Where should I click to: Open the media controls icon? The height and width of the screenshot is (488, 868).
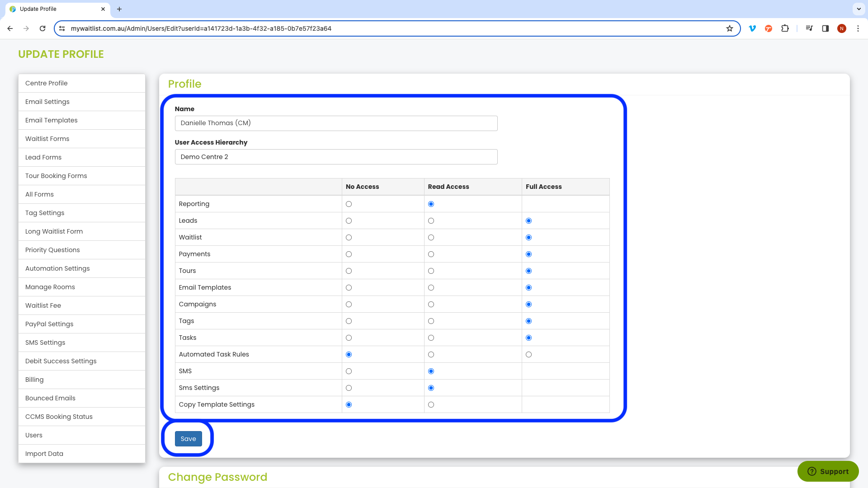809,28
